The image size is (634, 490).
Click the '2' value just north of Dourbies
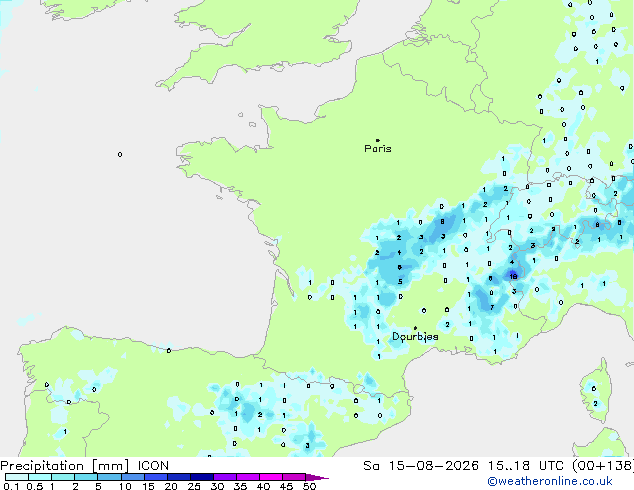447,324
